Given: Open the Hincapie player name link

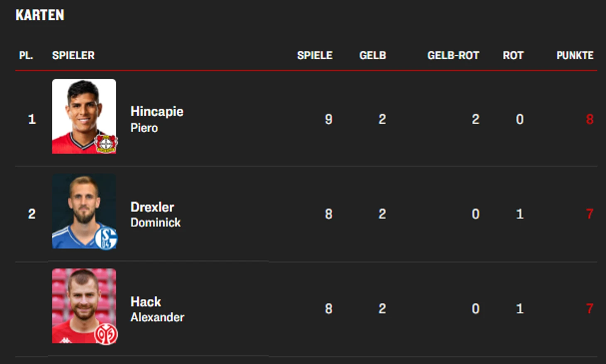Looking at the screenshot, I should [156, 112].
